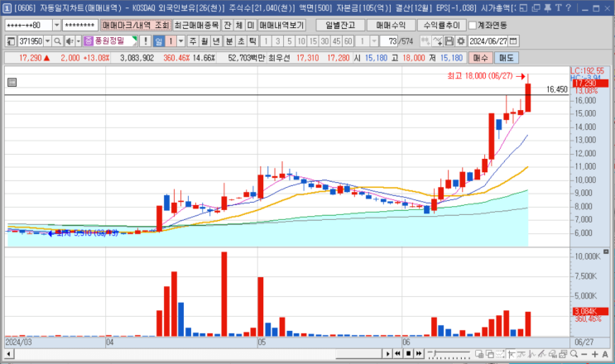Click the zoom magnifier icon in the bottom toolbar

574,354
